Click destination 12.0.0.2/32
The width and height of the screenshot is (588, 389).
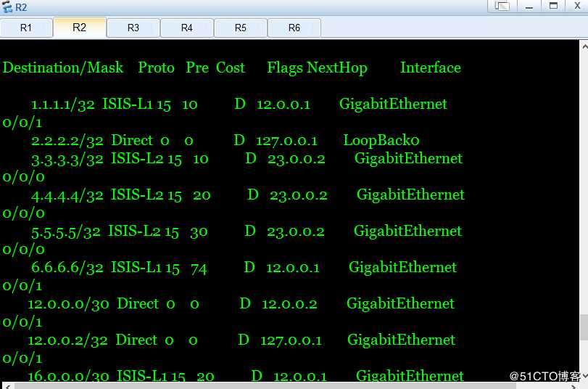[68, 340]
